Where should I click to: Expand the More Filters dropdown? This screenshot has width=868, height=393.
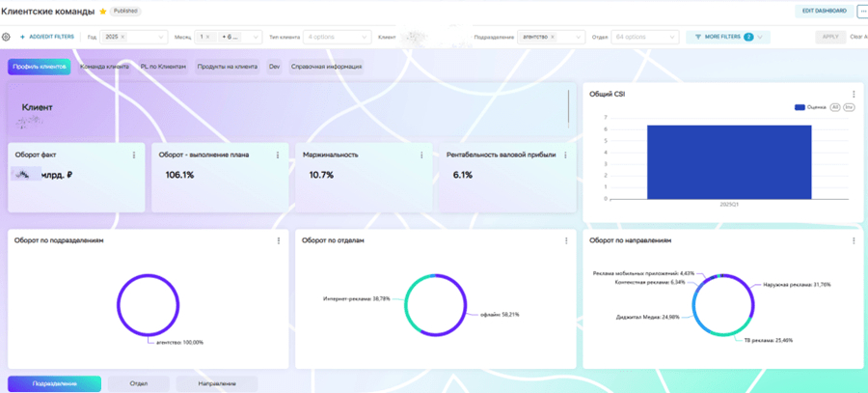(x=761, y=37)
